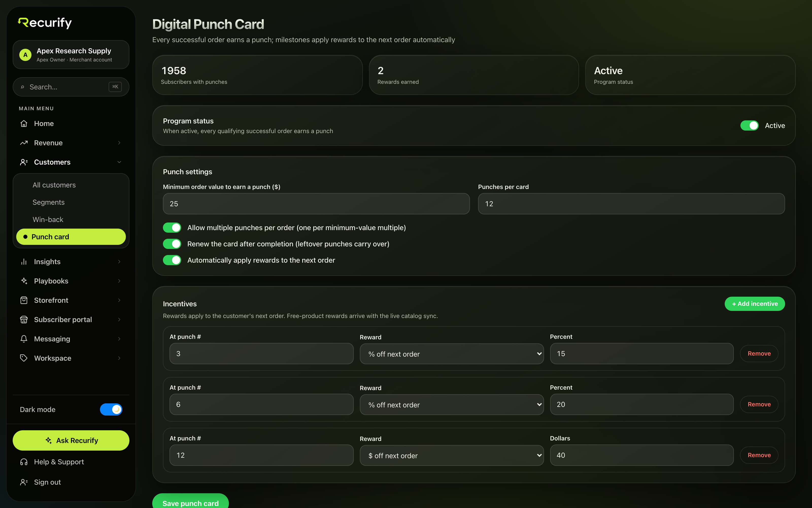Open Win-back page
812x508 pixels.
71,219
